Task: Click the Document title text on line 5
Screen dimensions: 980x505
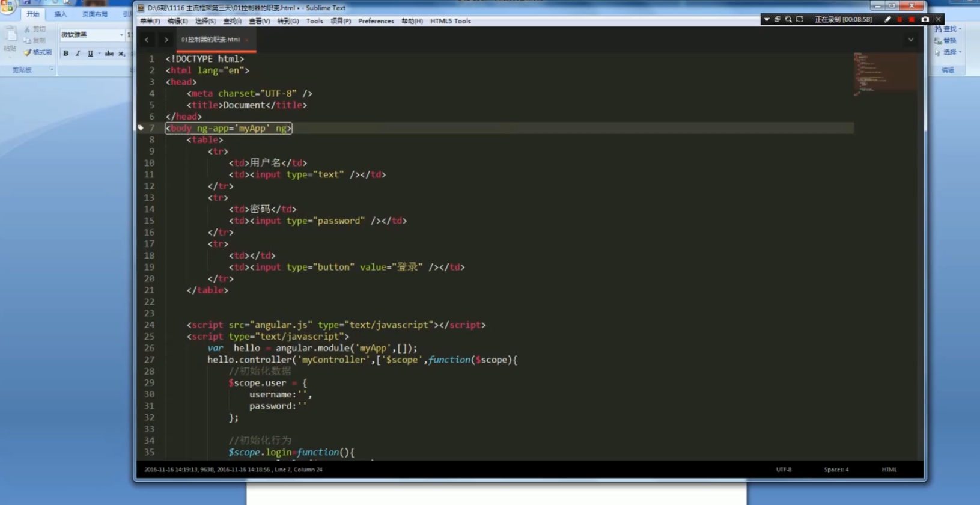Action: click(244, 105)
